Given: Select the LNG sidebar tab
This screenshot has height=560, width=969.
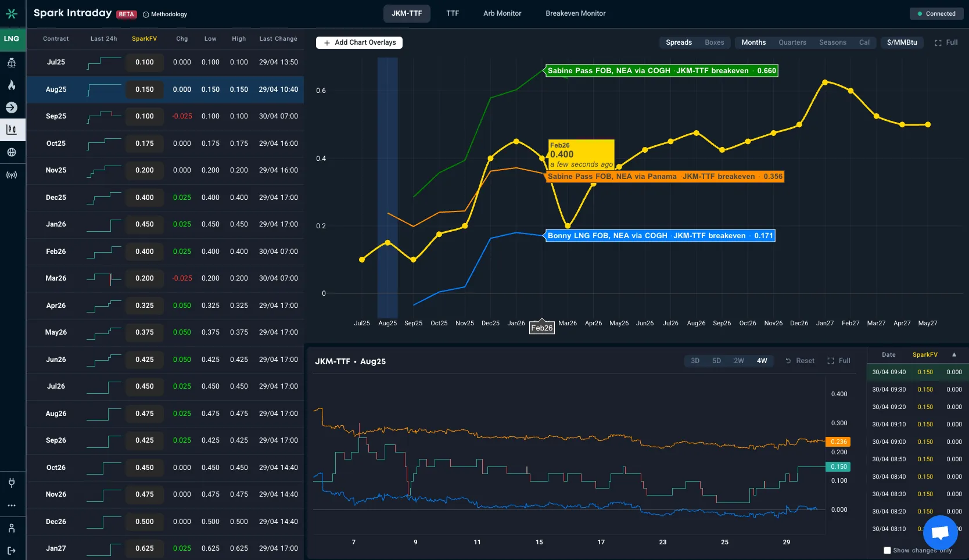Looking at the screenshot, I should pos(12,39).
